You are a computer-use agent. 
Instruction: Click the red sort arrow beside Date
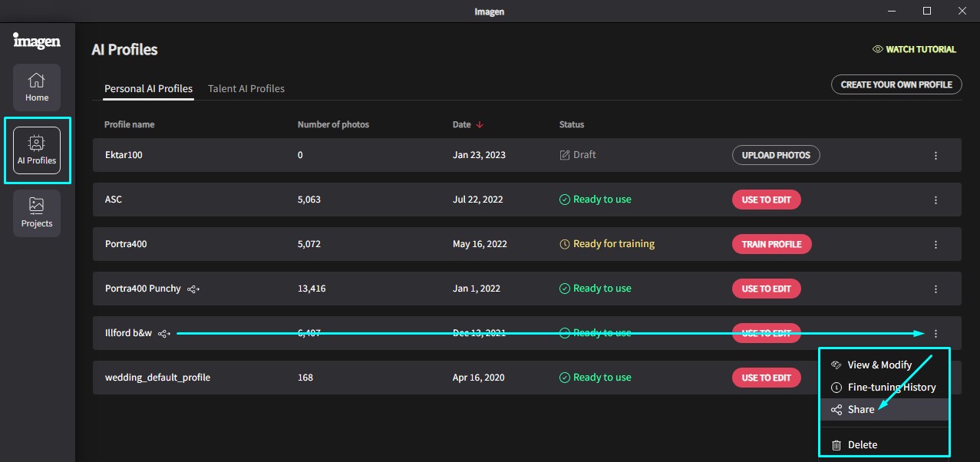(480, 124)
